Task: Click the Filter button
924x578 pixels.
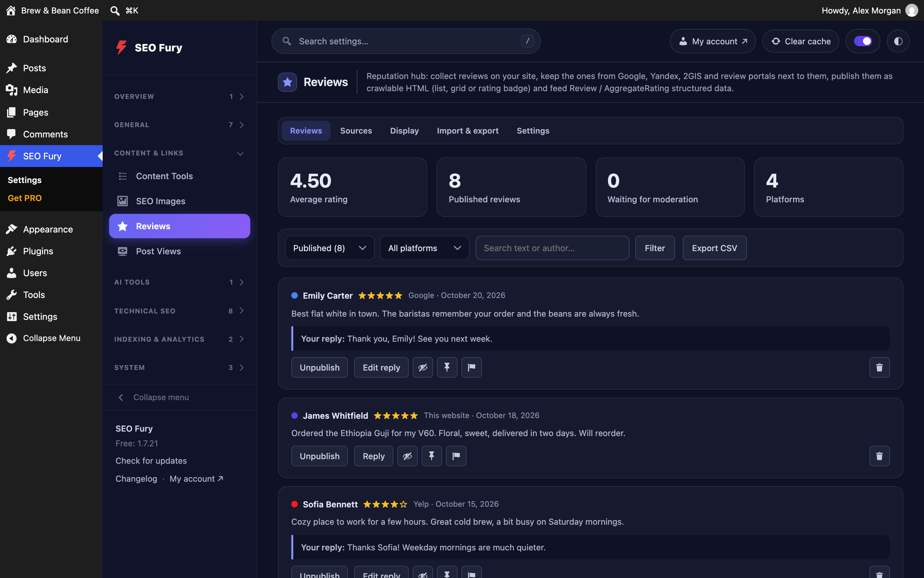Action: tap(655, 248)
